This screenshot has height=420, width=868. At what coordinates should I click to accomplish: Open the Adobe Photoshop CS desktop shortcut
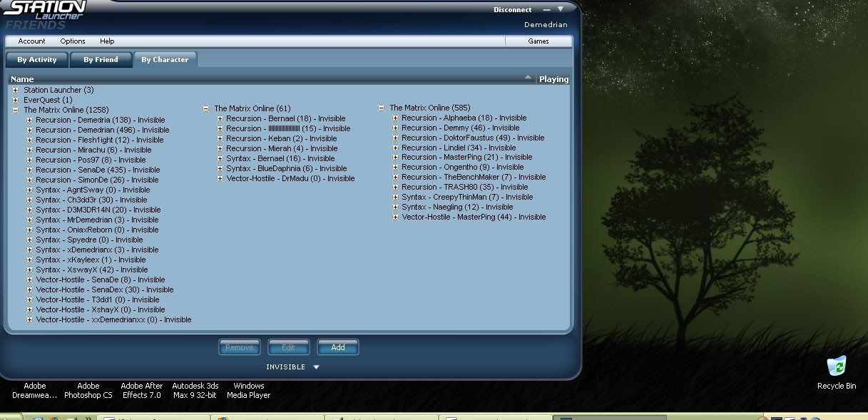pyautogui.click(x=88, y=390)
